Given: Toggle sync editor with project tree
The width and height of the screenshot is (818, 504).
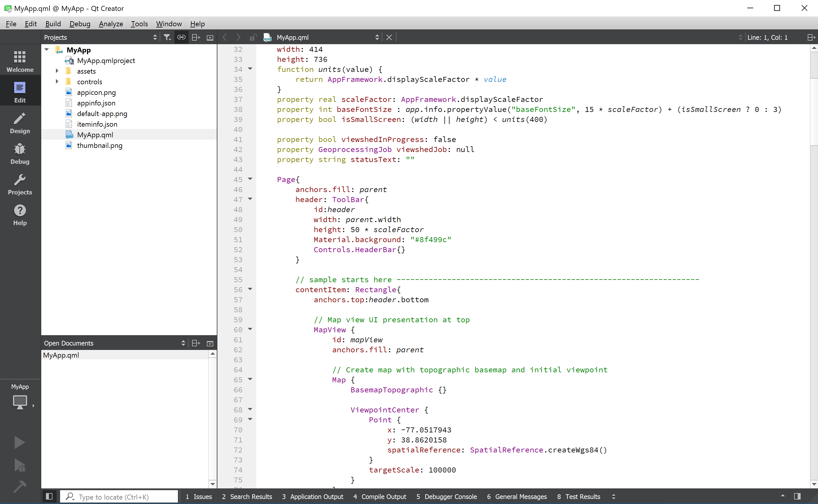Looking at the screenshot, I should coord(182,37).
